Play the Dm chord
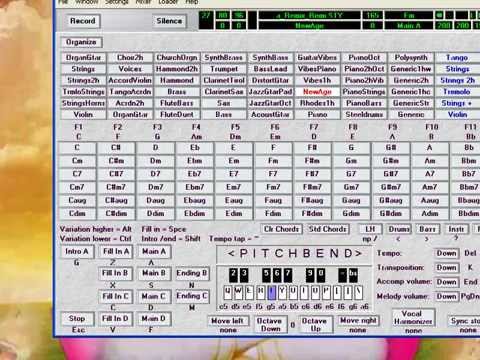 (x=155, y=161)
